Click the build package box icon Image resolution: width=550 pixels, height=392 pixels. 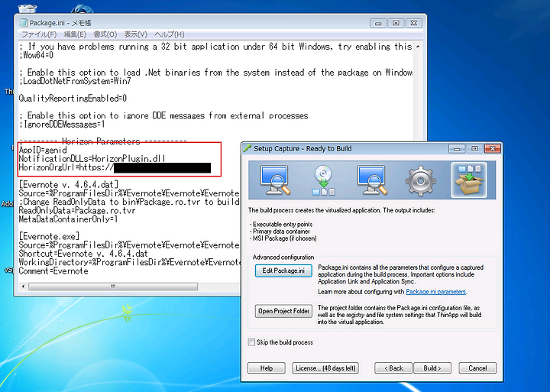coord(469,180)
